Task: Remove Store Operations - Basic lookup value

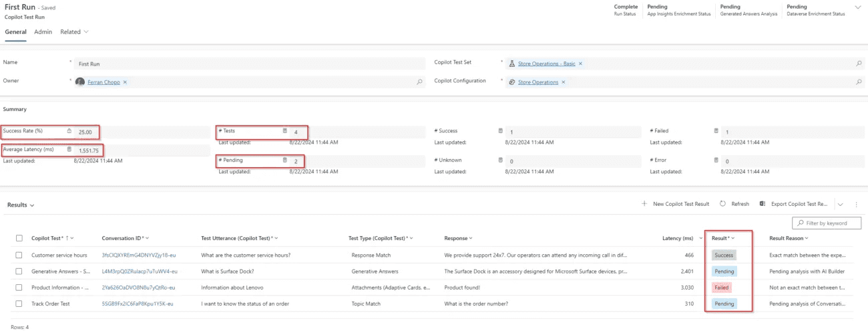Action: coord(580,64)
